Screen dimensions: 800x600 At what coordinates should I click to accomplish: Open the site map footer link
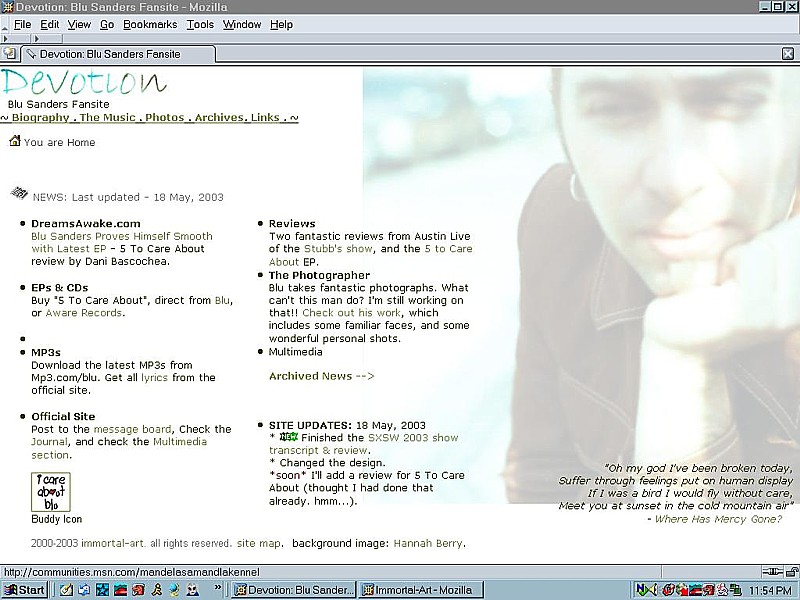click(258, 543)
